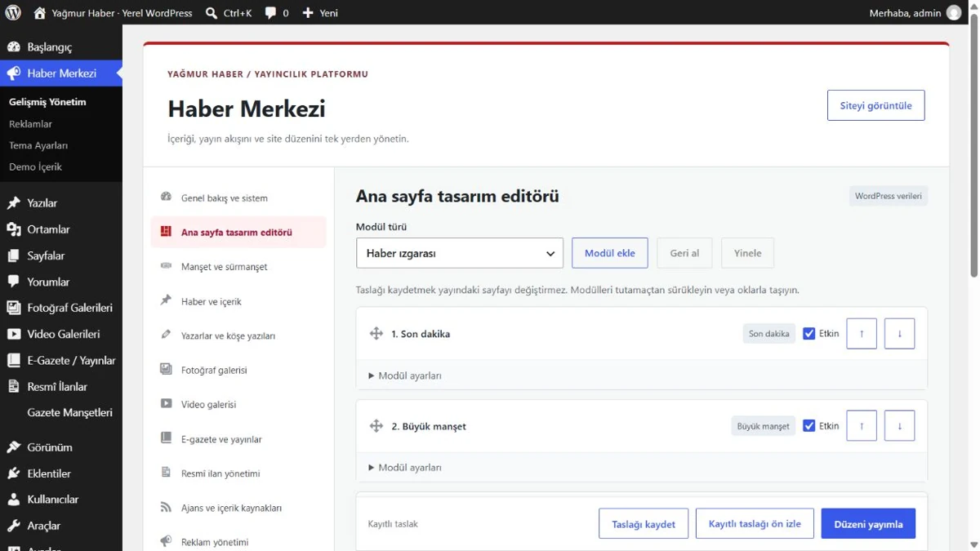Viewport: 980px width, 551px height.
Task: Click the Video Galerileri play icon
Action: [14, 334]
